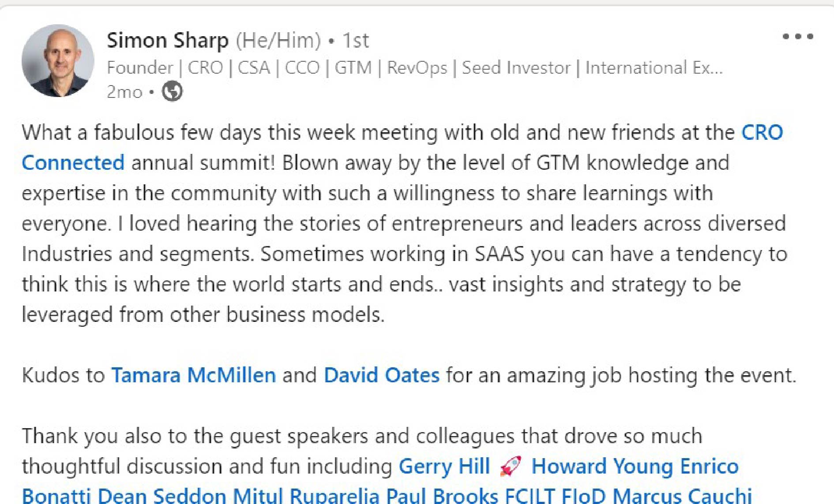
Task: Click the Marcus Cauchi mention
Action: 682,496
